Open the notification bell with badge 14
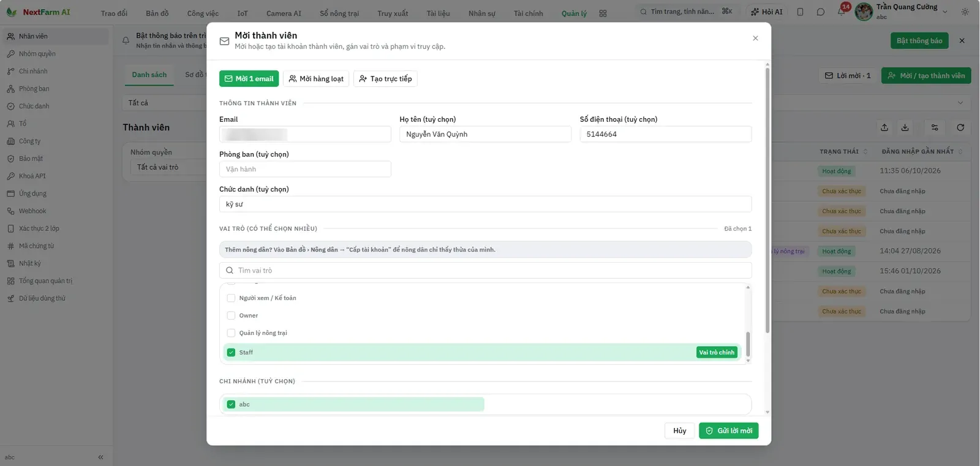This screenshot has width=980, height=466. coord(842,12)
